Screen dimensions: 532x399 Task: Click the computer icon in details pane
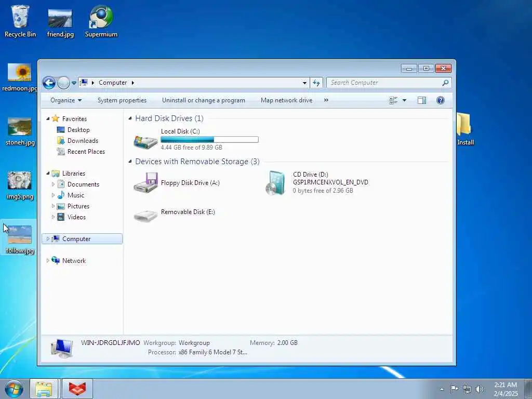tap(61, 349)
